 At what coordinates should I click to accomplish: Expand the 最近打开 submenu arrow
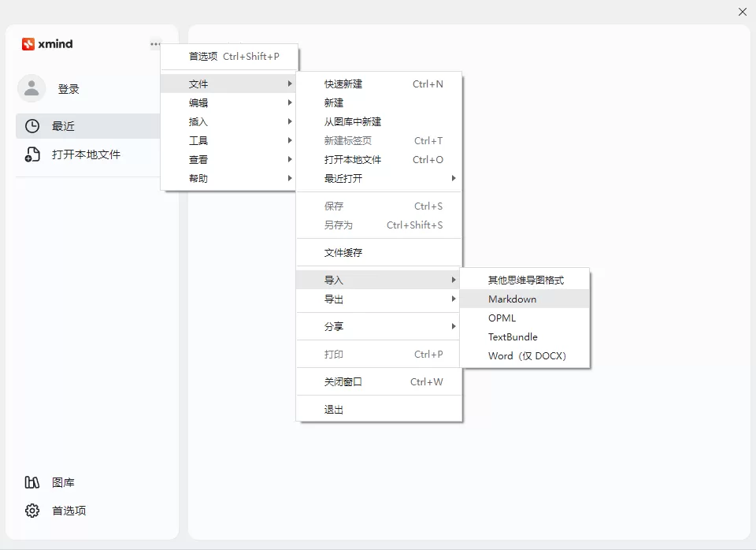[454, 178]
